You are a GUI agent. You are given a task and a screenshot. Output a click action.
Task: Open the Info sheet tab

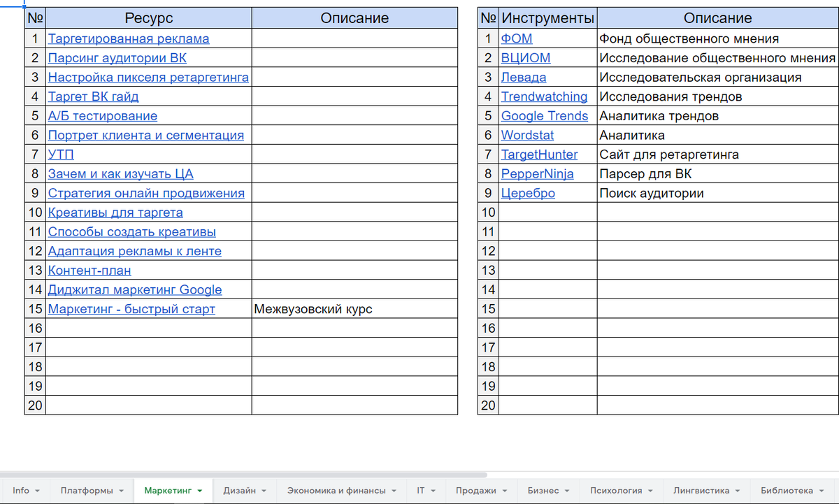pos(26,491)
